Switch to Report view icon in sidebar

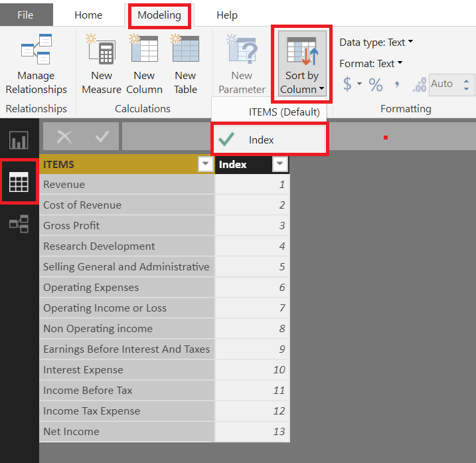[19, 140]
